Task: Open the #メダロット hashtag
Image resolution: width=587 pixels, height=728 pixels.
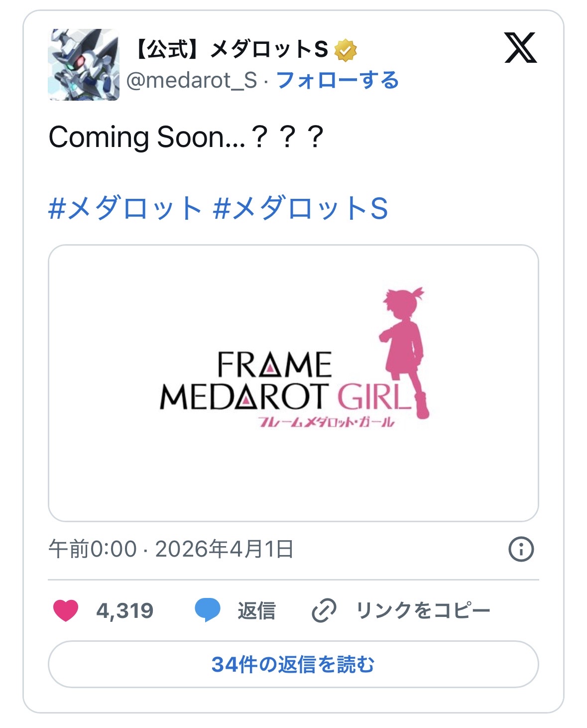Action: pos(125,208)
